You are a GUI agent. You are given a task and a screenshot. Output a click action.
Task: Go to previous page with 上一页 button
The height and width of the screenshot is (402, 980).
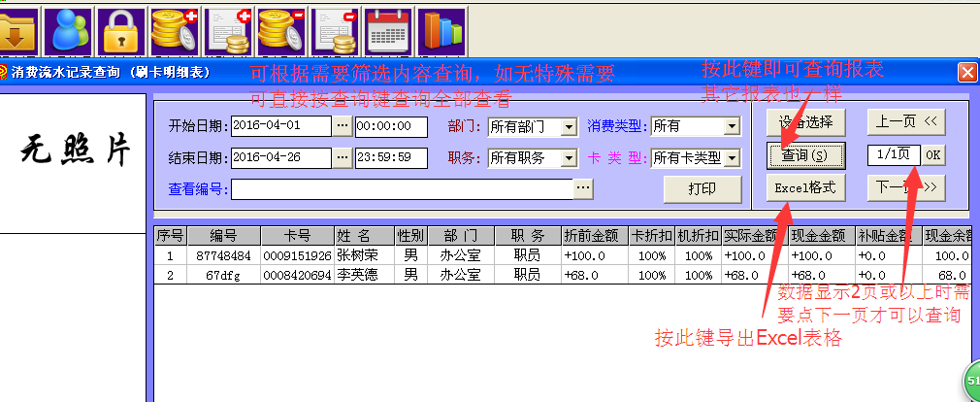pyautogui.click(x=906, y=122)
